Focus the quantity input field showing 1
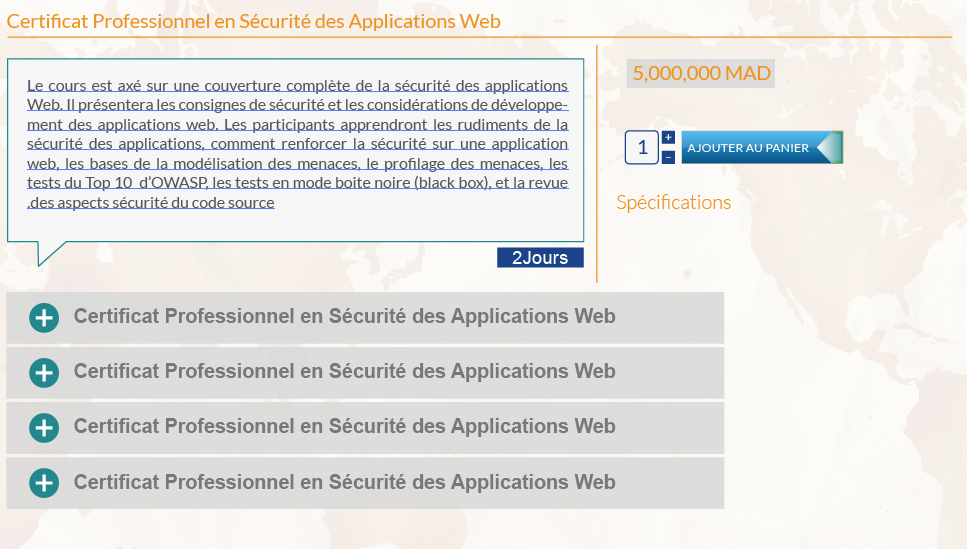The width and height of the screenshot is (967, 549). [x=641, y=148]
